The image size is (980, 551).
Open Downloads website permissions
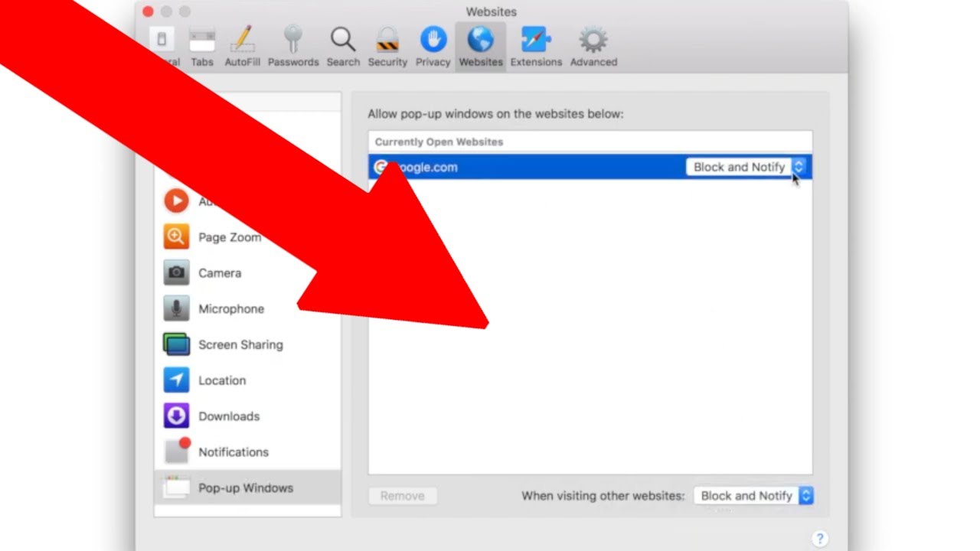coord(228,416)
